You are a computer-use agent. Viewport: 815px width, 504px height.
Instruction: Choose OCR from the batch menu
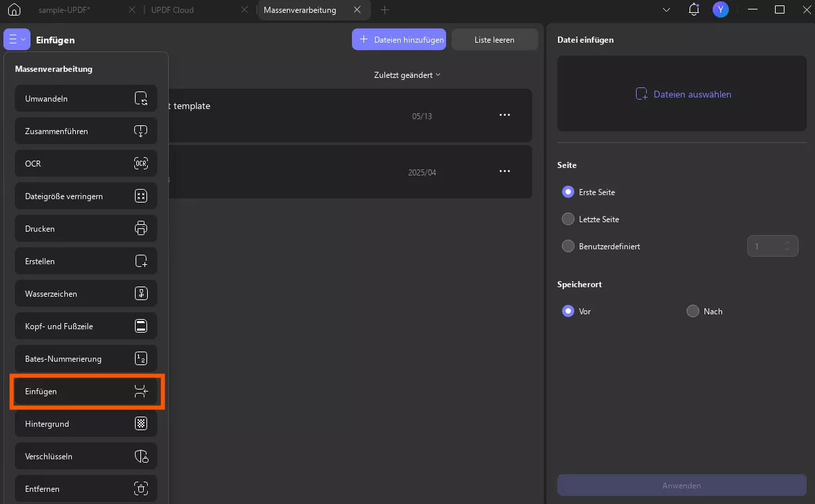[x=86, y=164]
